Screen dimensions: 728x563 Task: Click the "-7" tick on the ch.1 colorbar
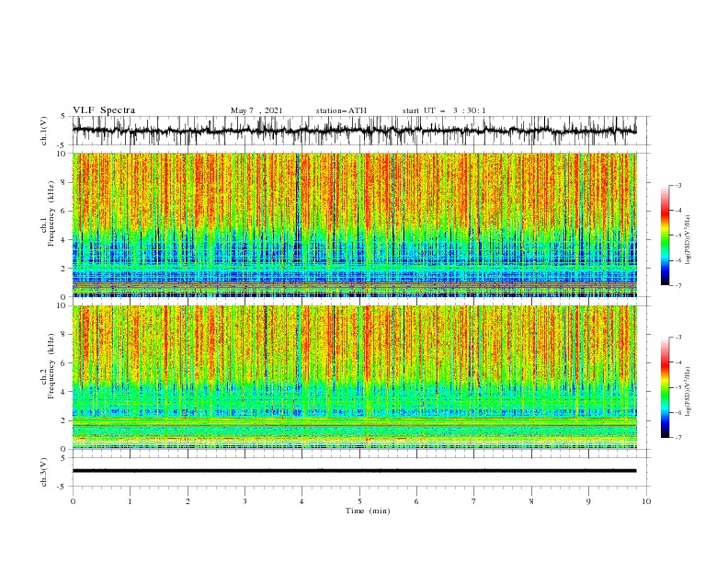coord(678,285)
